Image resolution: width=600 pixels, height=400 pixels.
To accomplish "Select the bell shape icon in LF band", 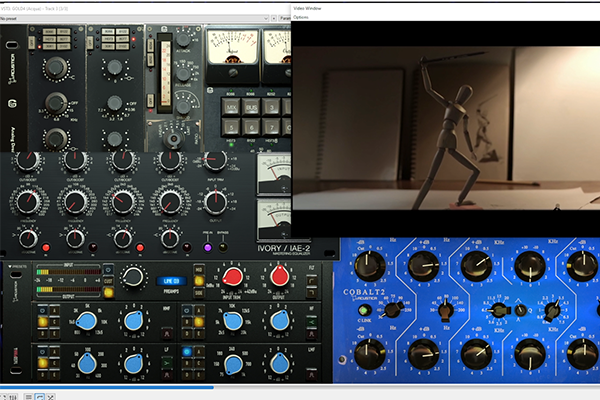I will click(167, 375).
